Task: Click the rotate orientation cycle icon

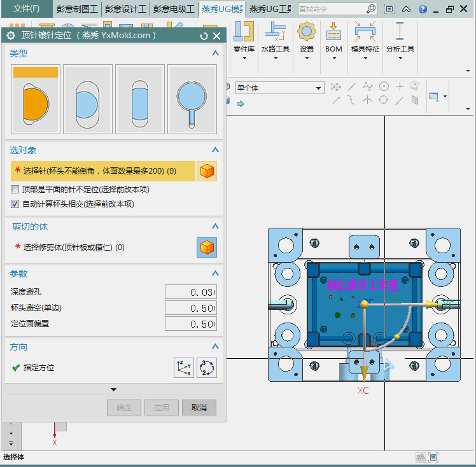Action: click(x=207, y=368)
